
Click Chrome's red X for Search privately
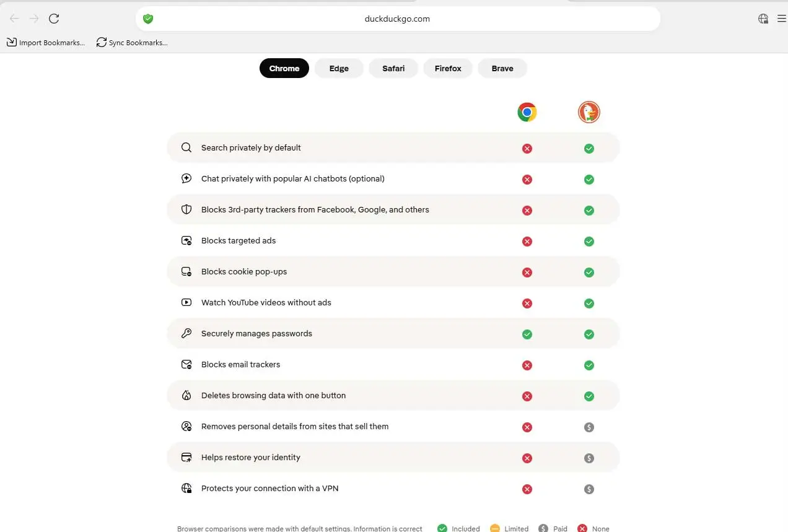click(x=527, y=149)
